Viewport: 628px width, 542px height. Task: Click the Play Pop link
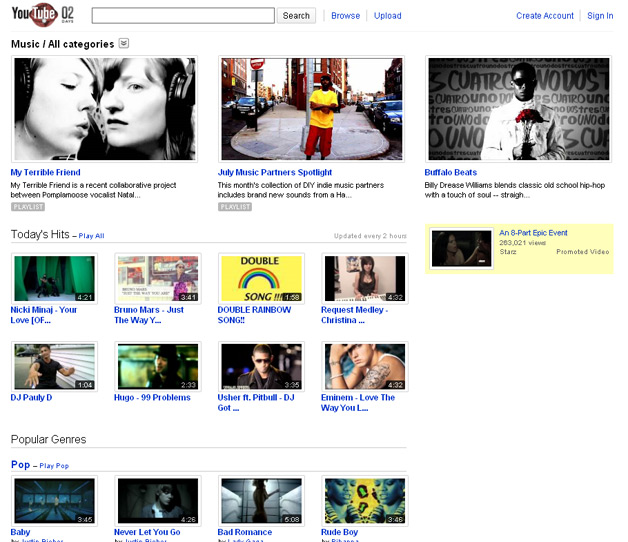click(54, 466)
